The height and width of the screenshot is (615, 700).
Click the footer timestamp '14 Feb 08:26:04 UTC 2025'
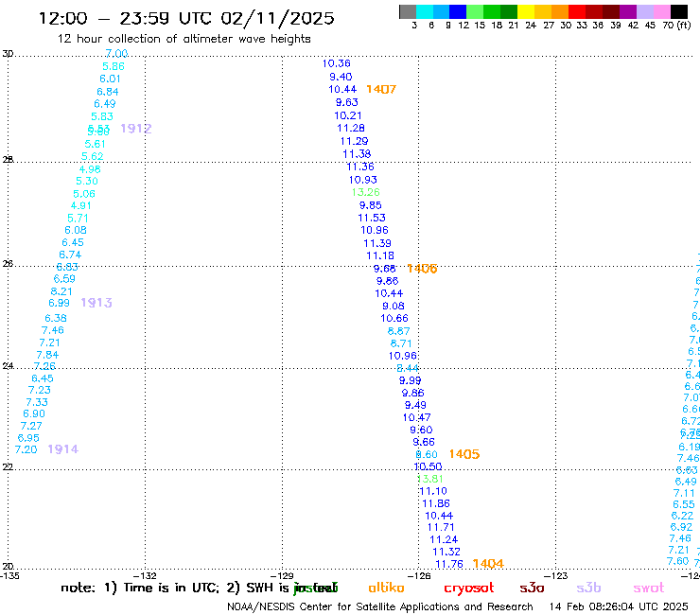tap(619, 607)
